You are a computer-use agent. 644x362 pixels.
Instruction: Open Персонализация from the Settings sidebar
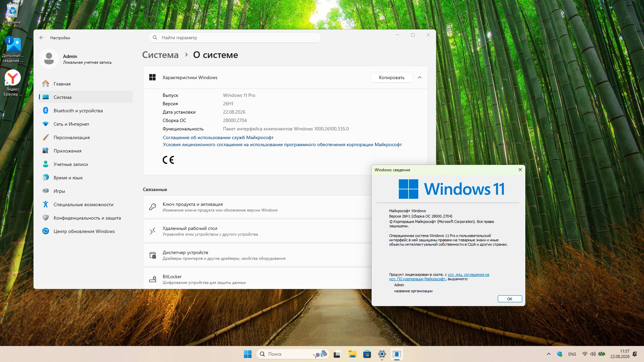coord(86,137)
